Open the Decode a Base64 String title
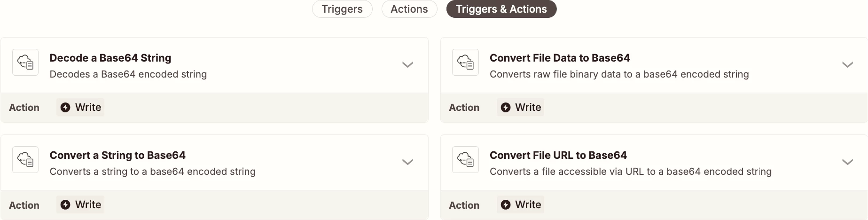Image resolution: width=868 pixels, height=220 pixels. click(x=110, y=58)
